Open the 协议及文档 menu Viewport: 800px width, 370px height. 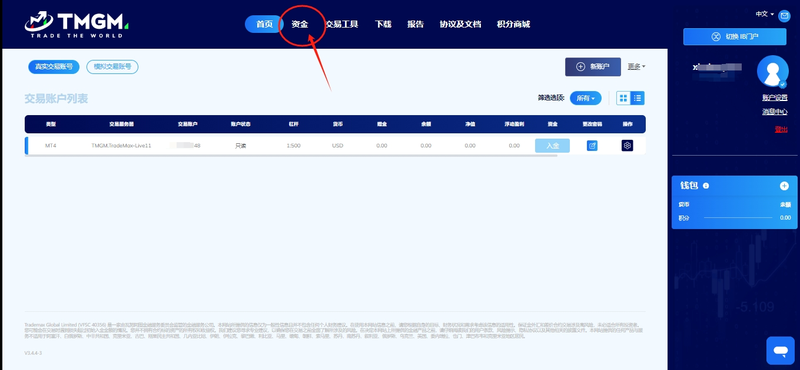click(x=460, y=24)
